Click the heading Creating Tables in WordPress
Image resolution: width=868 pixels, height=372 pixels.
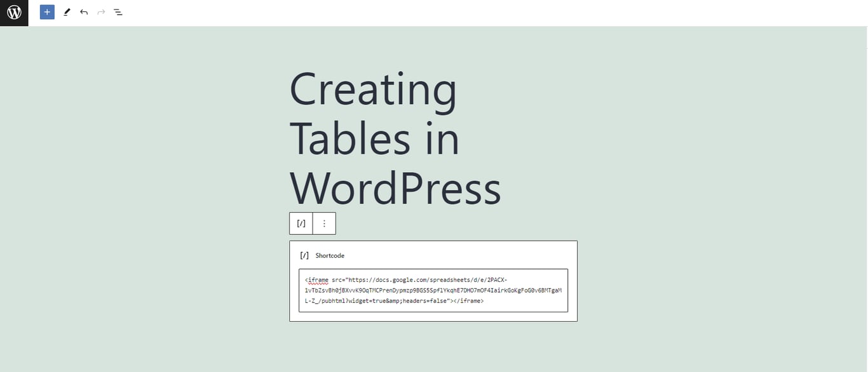(x=394, y=138)
